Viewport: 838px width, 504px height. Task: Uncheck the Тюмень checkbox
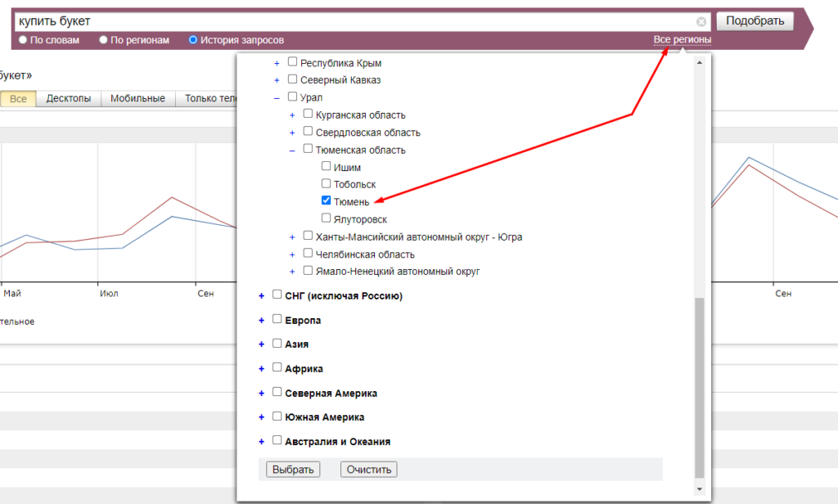point(327,200)
